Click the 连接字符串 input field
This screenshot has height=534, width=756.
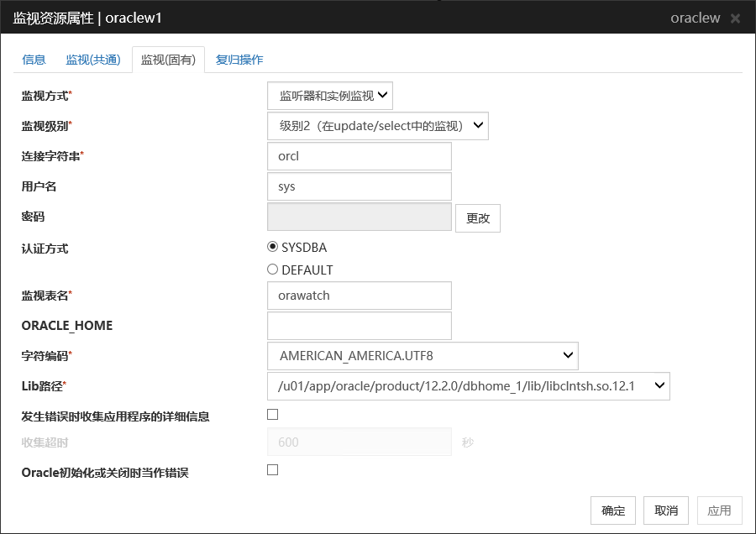[x=360, y=156]
